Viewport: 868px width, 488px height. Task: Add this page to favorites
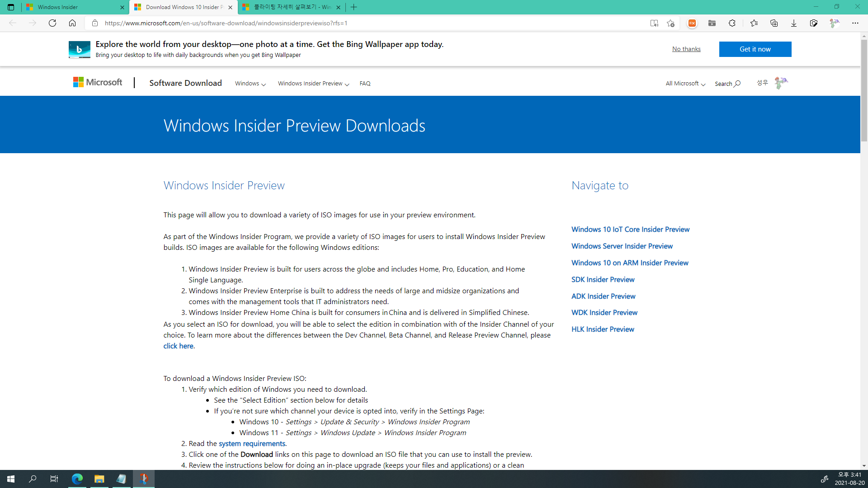click(670, 23)
